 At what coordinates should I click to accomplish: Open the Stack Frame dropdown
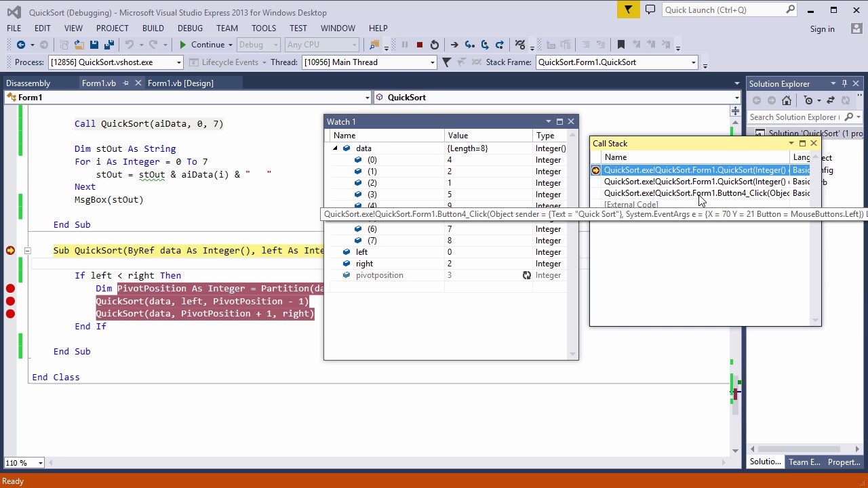point(694,62)
